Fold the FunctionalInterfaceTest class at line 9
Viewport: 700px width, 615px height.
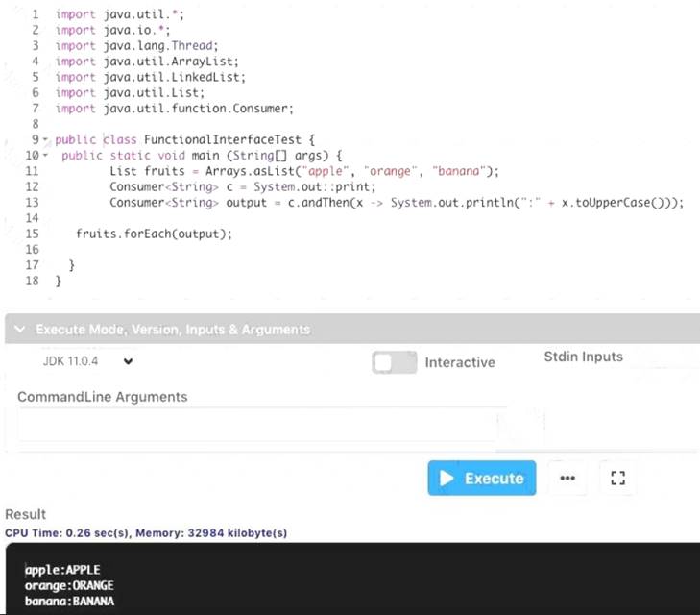pyautogui.click(x=46, y=140)
